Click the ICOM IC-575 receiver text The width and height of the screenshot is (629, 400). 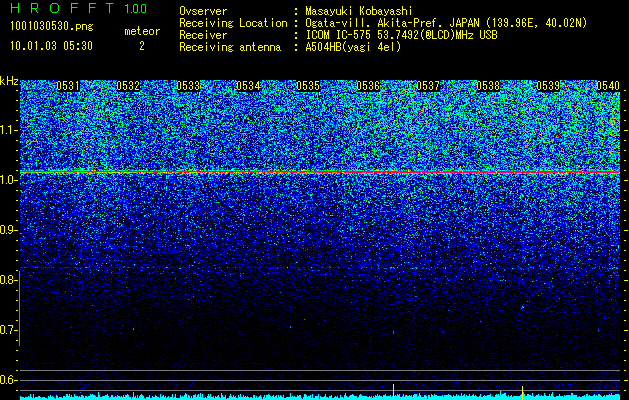click(401, 35)
